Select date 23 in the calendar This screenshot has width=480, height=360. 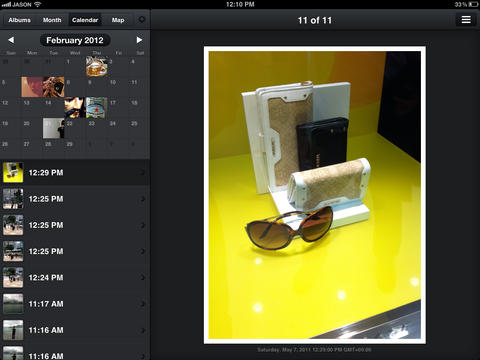97,128
